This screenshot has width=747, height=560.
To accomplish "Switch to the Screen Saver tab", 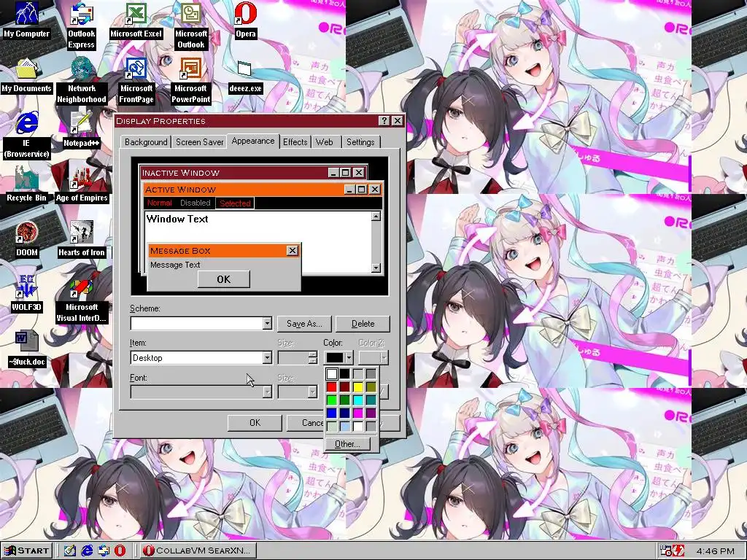I will [200, 142].
